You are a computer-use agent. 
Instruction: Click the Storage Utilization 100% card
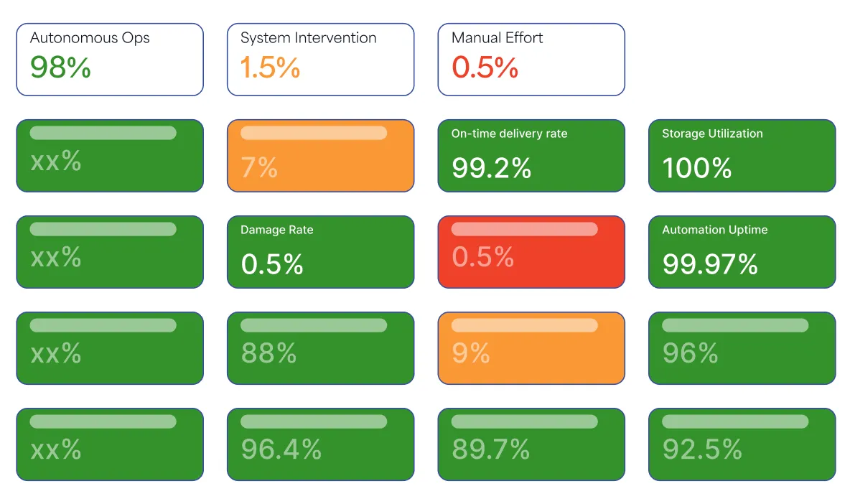pos(742,156)
